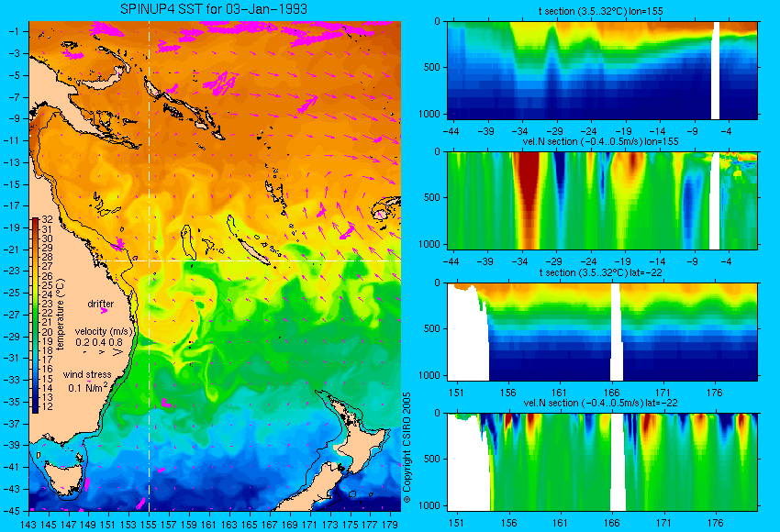Click the -23 latitude tick on SST map
780x532 pixels.
click(13, 271)
